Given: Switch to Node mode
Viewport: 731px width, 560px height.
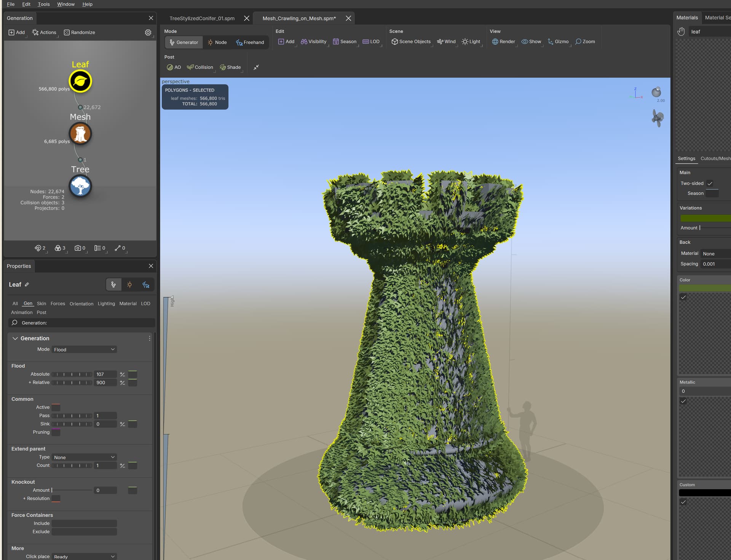Looking at the screenshot, I should (x=217, y=42).
